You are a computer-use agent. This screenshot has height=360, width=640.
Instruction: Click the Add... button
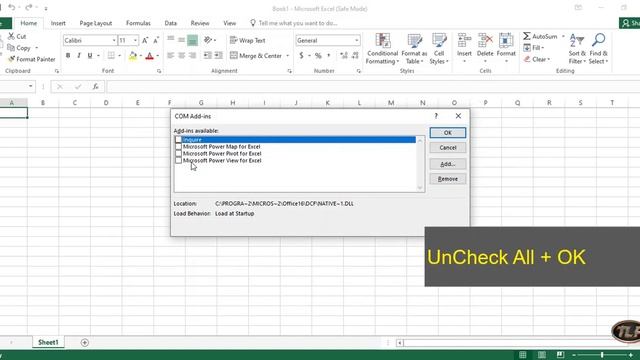tap(448, 164)
